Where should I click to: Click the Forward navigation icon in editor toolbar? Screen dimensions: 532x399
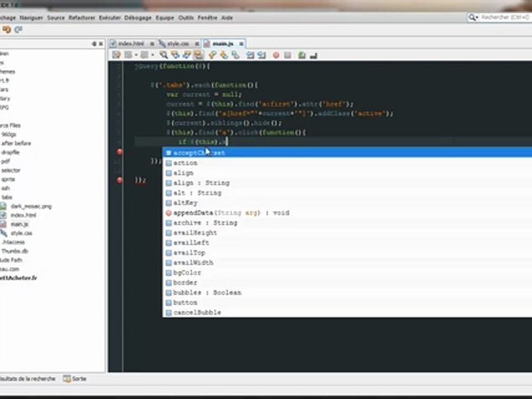(145, 55)
